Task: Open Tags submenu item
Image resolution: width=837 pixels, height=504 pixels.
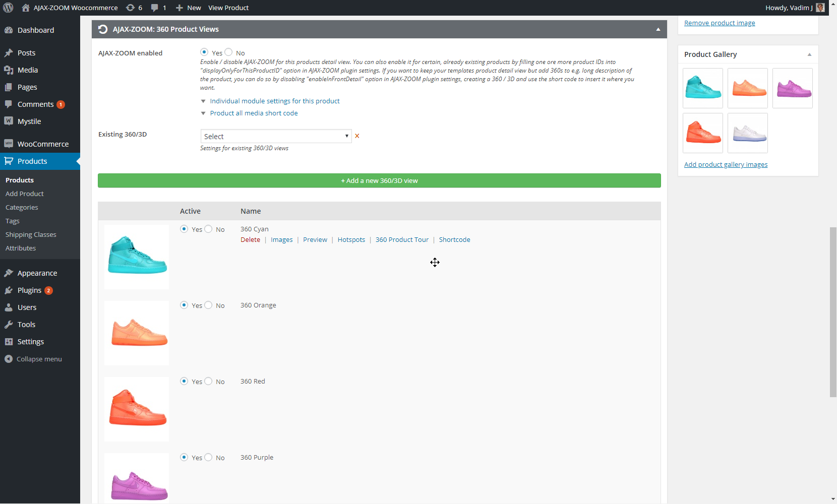Action: tap(13, 221)
